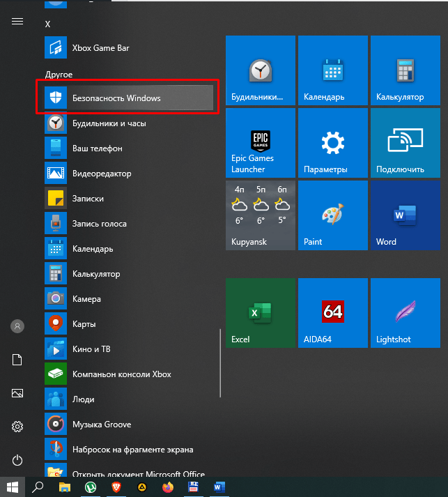Open the Power options button

[17, 460]
